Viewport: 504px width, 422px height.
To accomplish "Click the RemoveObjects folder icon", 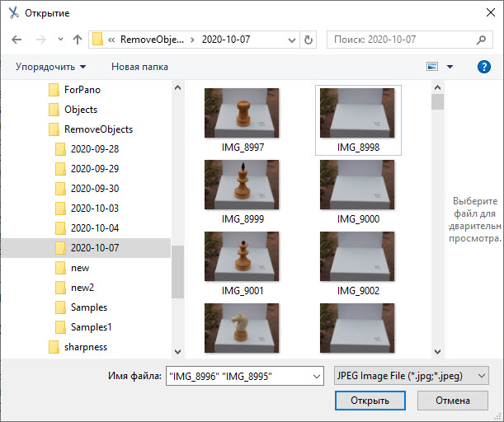I will (x=54, y=129).
